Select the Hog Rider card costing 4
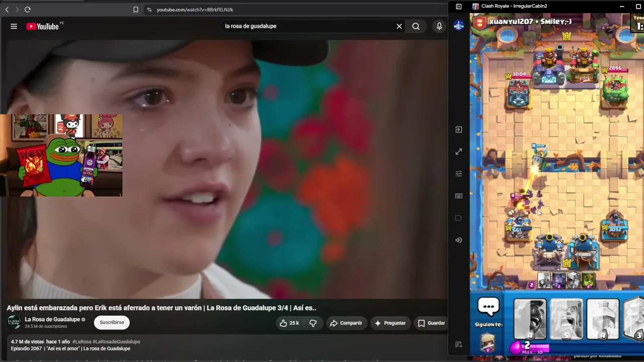Screen dimensions: 644x362 click(x=530, y=319)
